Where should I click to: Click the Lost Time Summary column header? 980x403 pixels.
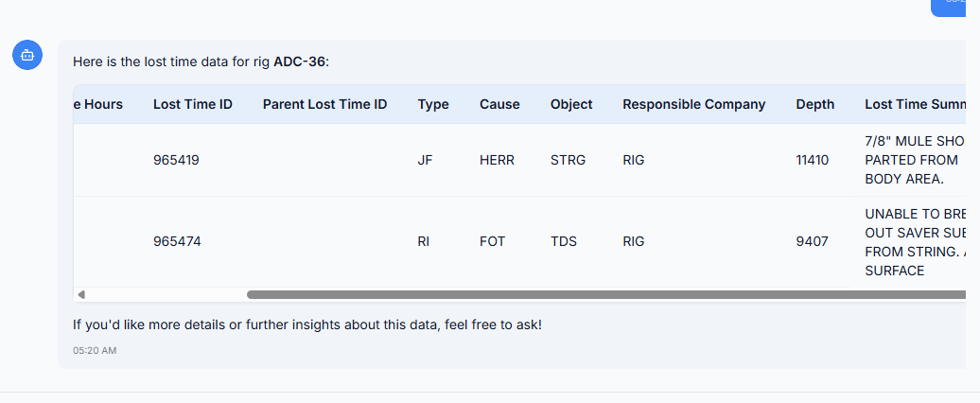point(916,104)
